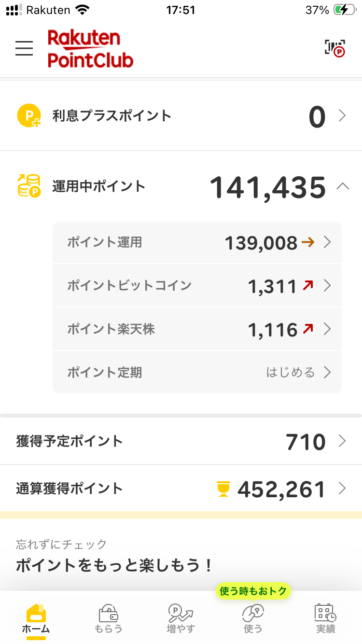Open the ポイントビットコイン row
The image size is (362, 644).
point(197,286)
